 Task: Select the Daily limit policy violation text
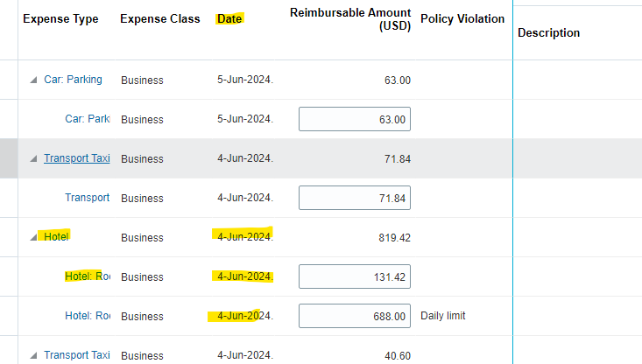(x=443, y=316)
